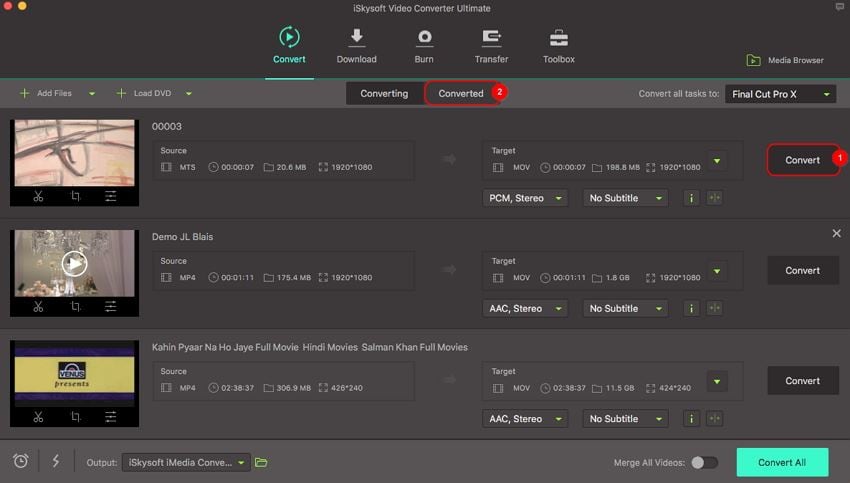
Task: Convert the 00003 video
Action: (x=803, y=160)
